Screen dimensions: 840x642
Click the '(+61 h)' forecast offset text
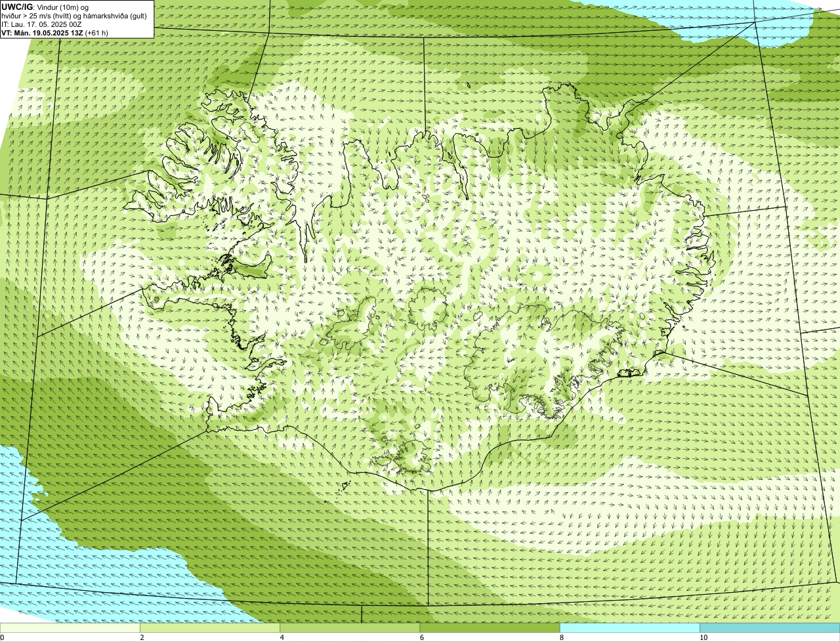[x=96, y=33]
